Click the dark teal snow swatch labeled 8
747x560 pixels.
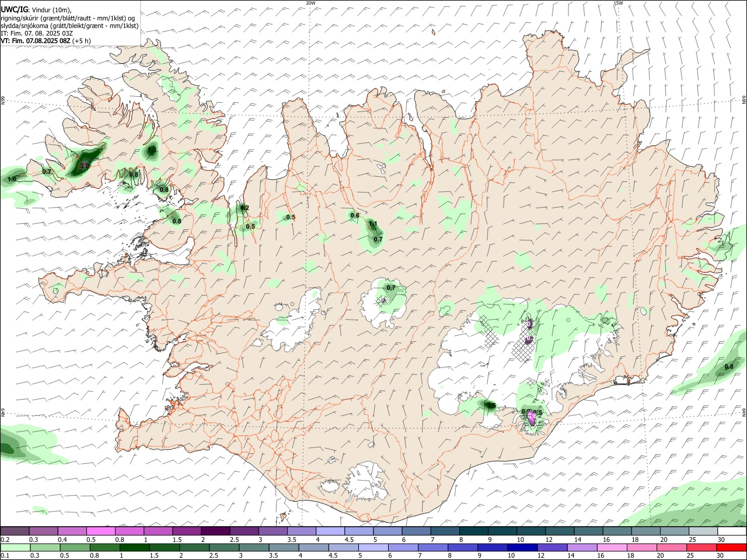473,531
